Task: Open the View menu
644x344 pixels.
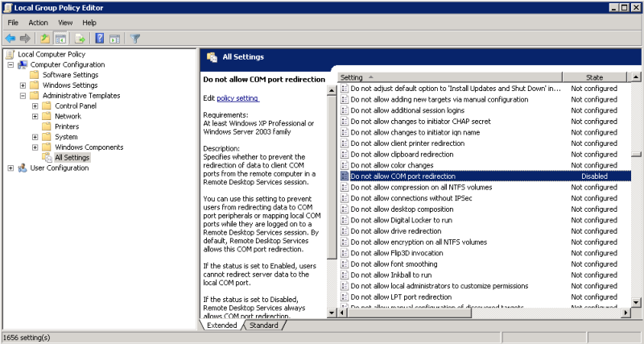Action: click(64, 23)
